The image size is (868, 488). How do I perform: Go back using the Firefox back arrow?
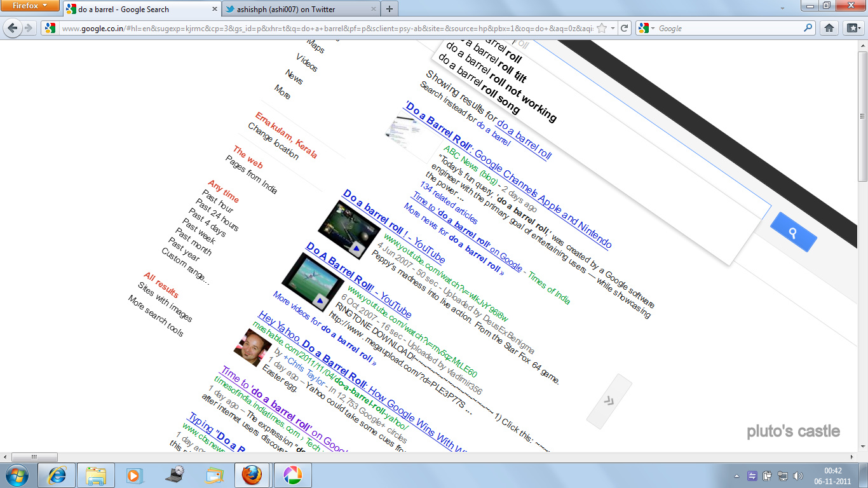(13, 28)
